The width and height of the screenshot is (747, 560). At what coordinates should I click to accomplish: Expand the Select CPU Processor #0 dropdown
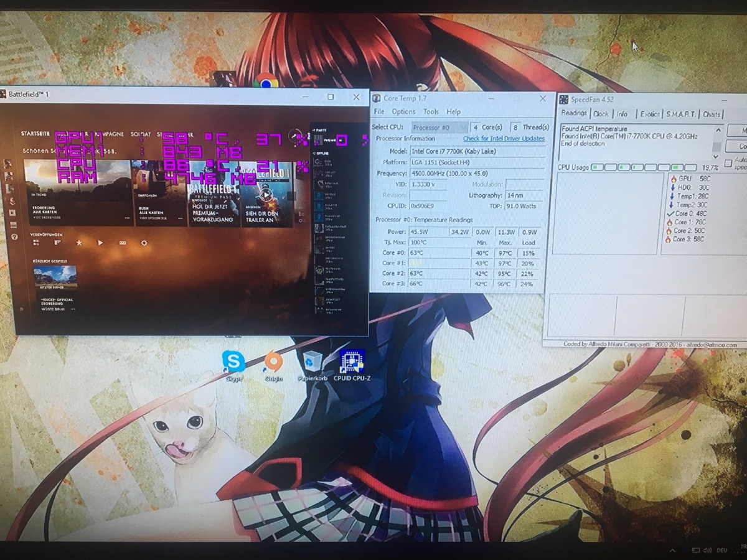click(439, 127)
